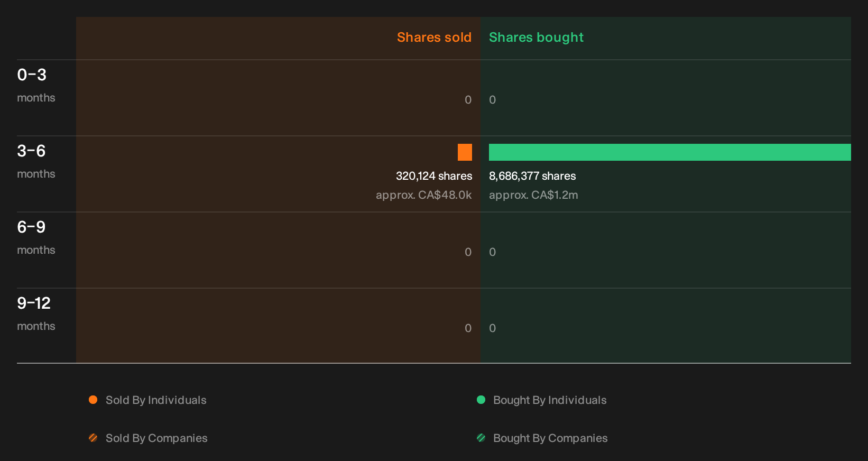Viewport: 868px width, 461px height.
Task: Click the Sold By Companies legend label
Action: point(156,438)
